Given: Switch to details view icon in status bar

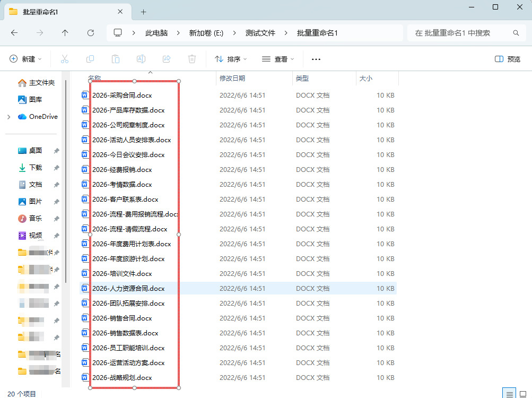Looking at the screenshot, I should (x=509, y=394).
